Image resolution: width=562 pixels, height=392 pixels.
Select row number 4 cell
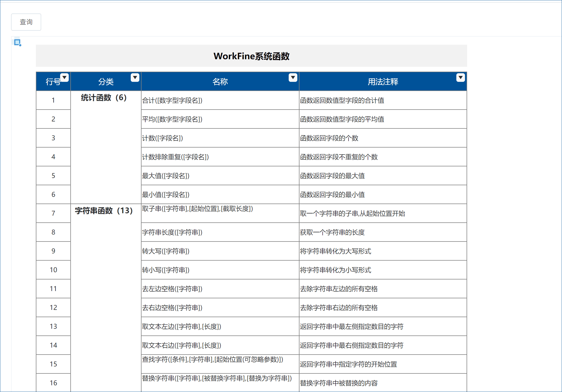point(53,157)
